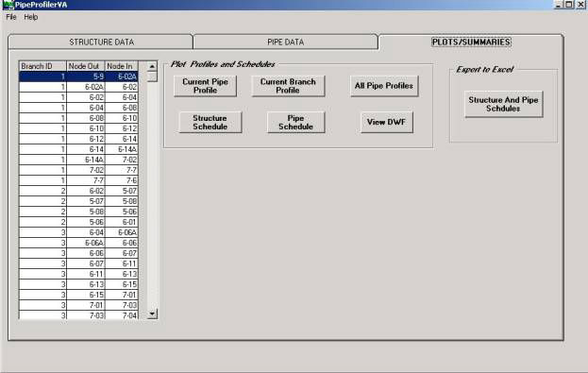Select the row 6-13 to 6-15

point(78,284)
